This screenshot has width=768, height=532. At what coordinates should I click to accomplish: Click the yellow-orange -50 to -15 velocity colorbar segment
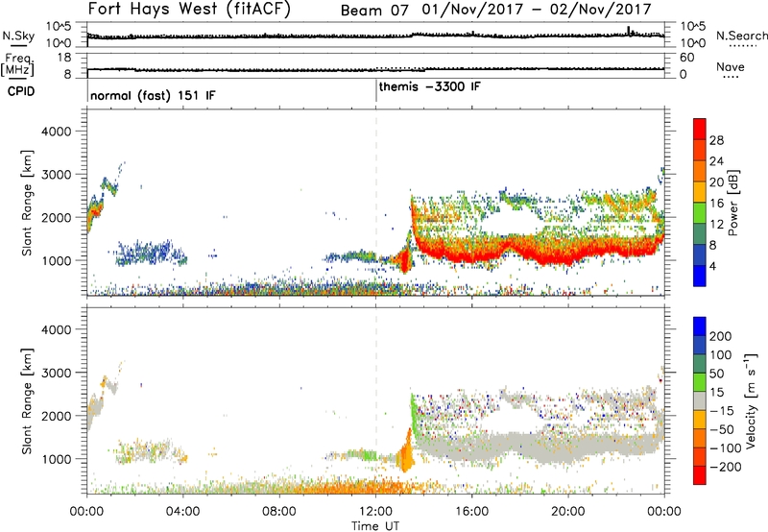[x=700, y=420]
